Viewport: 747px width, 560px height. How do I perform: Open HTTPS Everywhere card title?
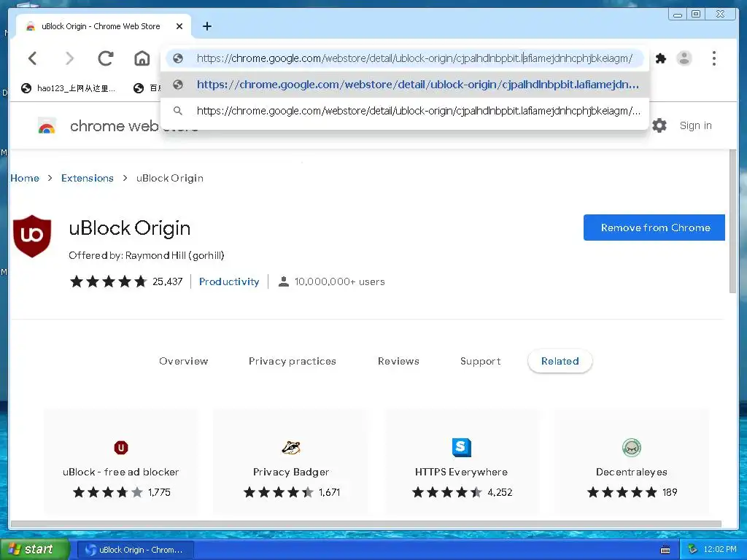461,472
